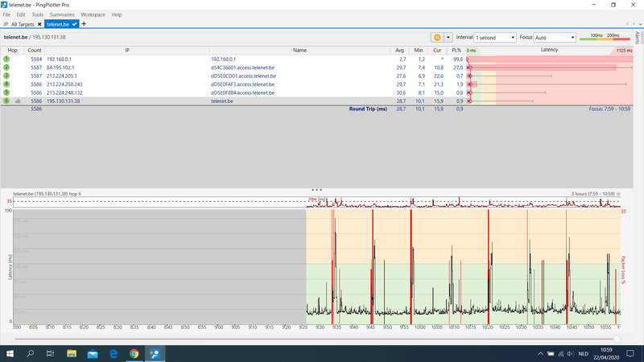The image size is (644, 362).
Task: Expand the Focus dropdown set to Auto
Action: [555, 37]
